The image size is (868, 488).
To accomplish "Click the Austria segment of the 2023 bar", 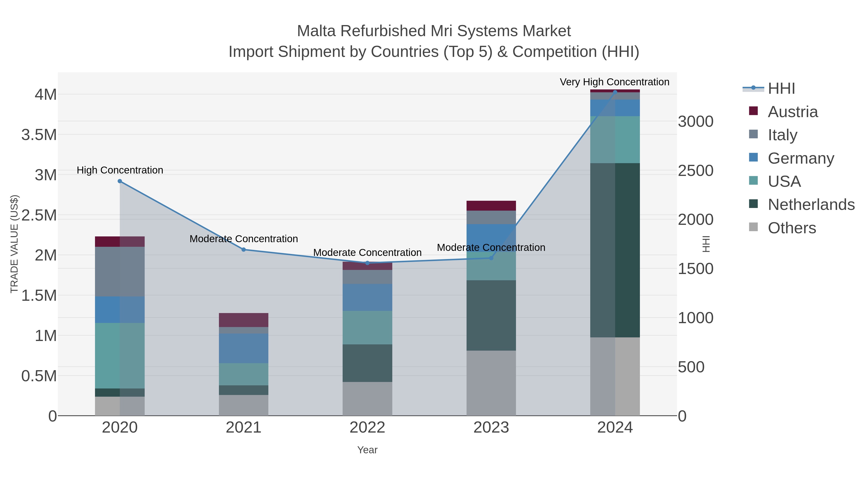I will click(491, 206).
